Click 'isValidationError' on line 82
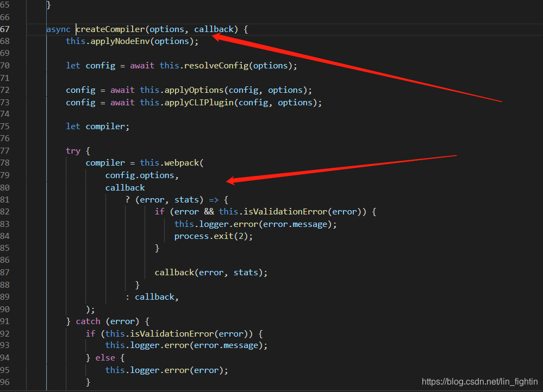Screen dimensions: 543x392 285,212
